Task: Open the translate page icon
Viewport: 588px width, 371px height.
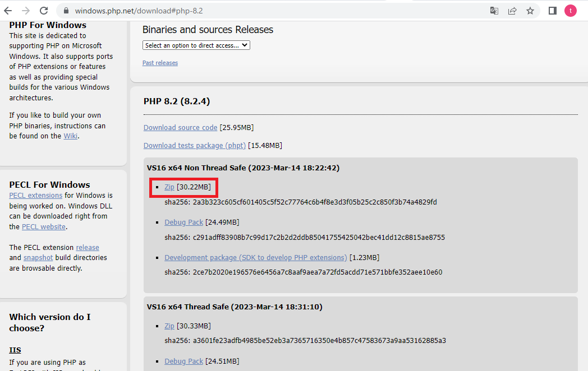Action: click(x=494, y=11)
